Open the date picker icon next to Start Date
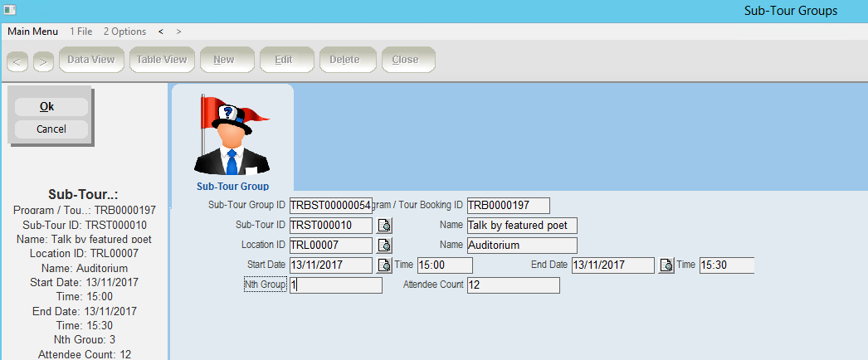868x360 pixels. tap(384, 265)
